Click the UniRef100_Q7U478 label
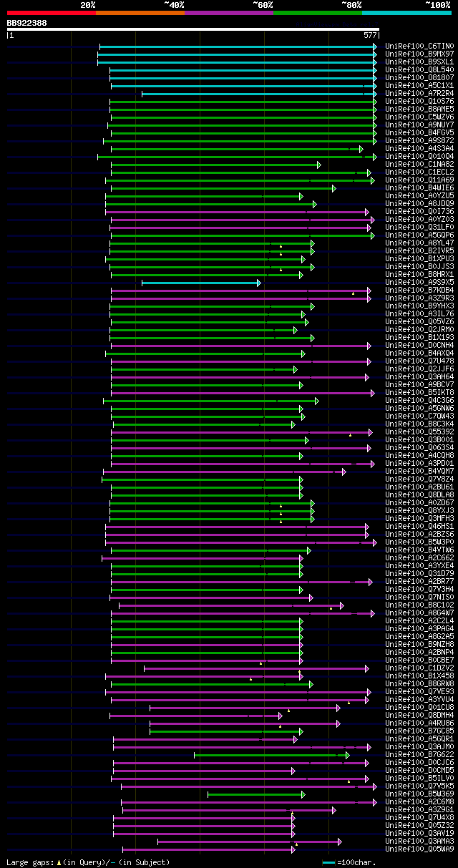The width and height of the screenshot is (458, 868). click(419, 361)
